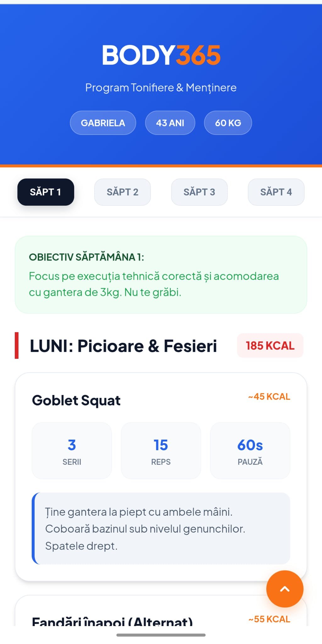Tap the 185 KCAL total badge

[x=270, y=346]
